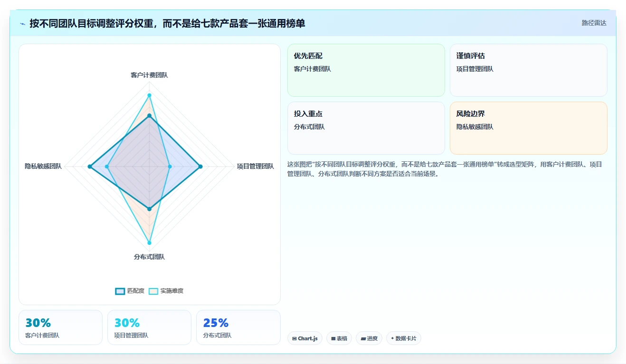Click the 隐私敏感团队 radar axis label

click(43, 166)
